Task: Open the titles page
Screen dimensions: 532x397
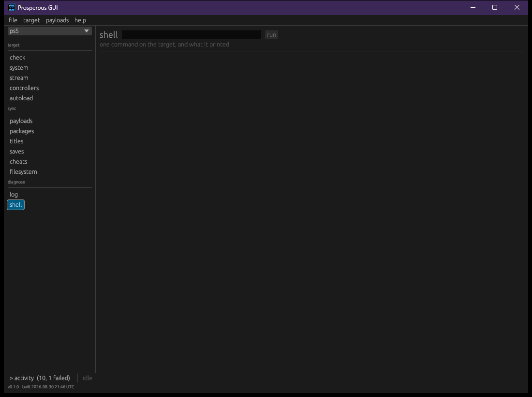Action: click(16, 141)
